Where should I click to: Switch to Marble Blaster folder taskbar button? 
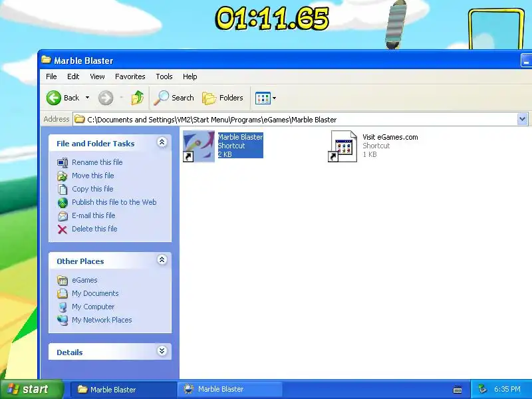(x=123, y=390)
